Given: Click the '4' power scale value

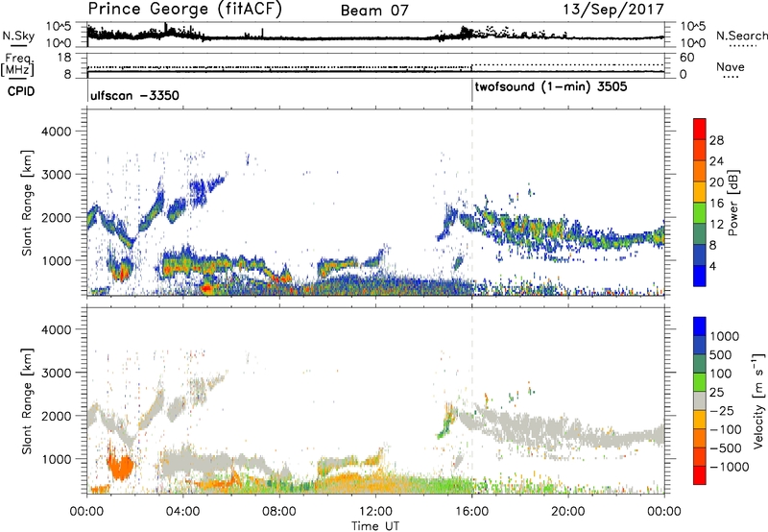Looking at the screenshot, I should coord(713,266).
